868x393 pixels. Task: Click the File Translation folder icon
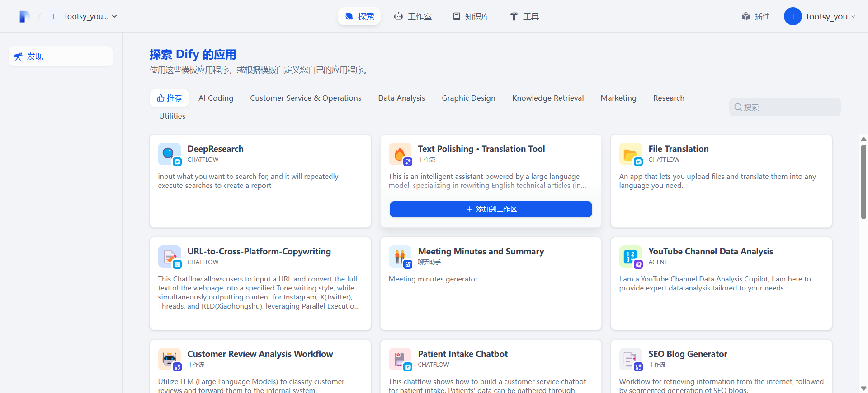(630, 154)
